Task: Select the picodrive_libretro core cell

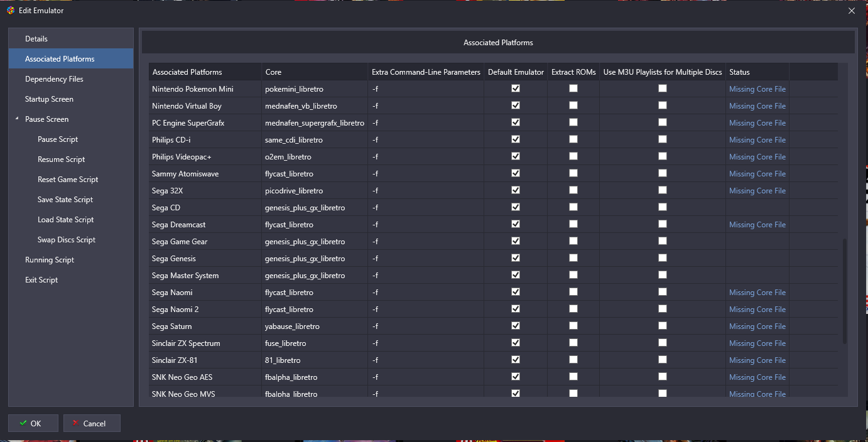Action: tap(315, 191)
